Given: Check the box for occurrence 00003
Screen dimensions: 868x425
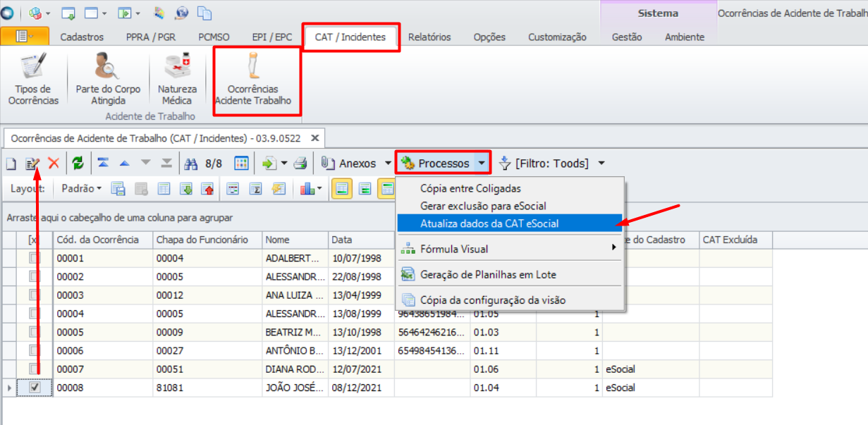Looking at the screenshot, I should point(35,295).
